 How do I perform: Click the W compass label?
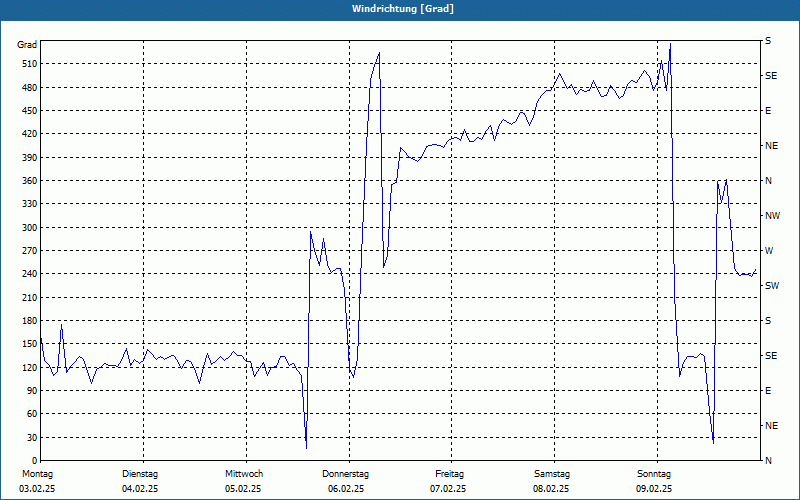click(x=769, y=251)
